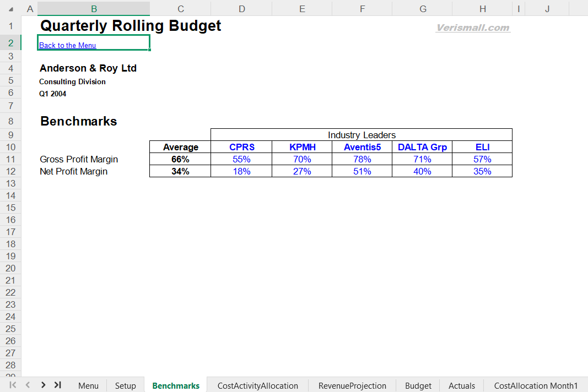588x392 pixels.
Task: Open the CostActivityAllocation sheet
Action: 257,385
